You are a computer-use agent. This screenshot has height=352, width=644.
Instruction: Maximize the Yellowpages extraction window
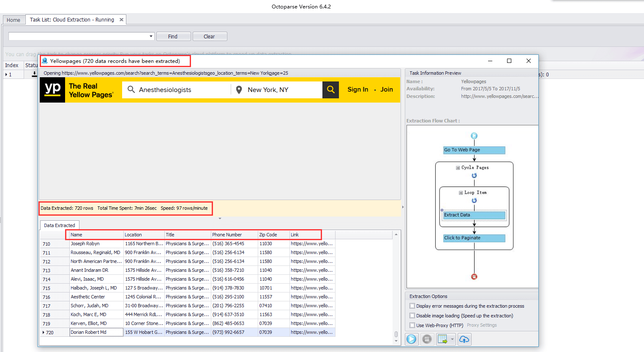pyautogui.click(x=509, y=61)
